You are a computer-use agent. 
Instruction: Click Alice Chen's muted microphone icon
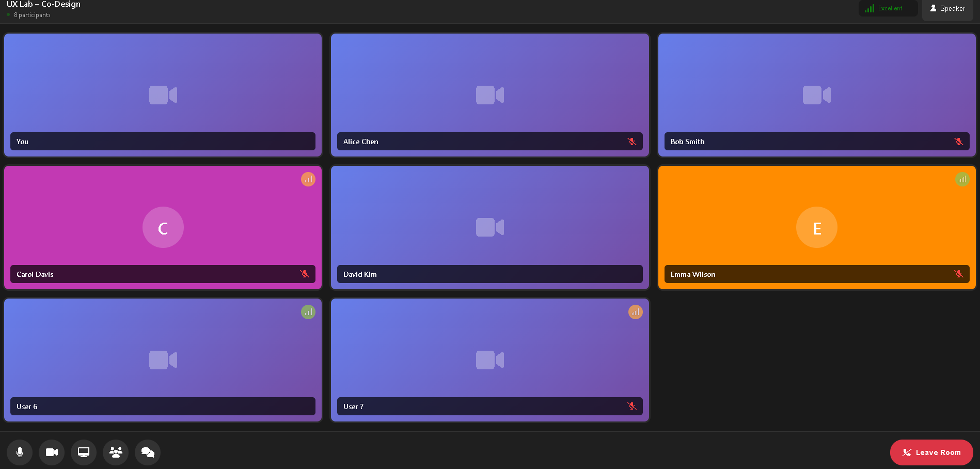pos(631,142)
